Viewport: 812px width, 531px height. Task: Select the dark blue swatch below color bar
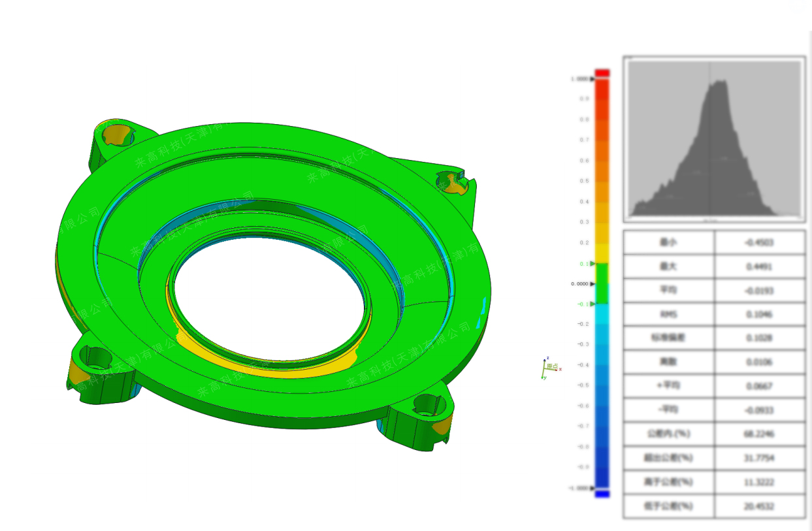[602, 494]
